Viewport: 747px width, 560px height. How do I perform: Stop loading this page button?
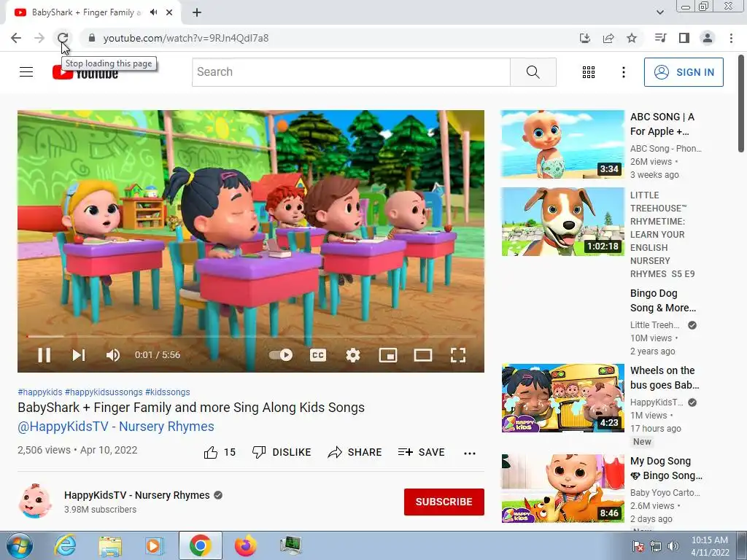click(x=63, y=38)
